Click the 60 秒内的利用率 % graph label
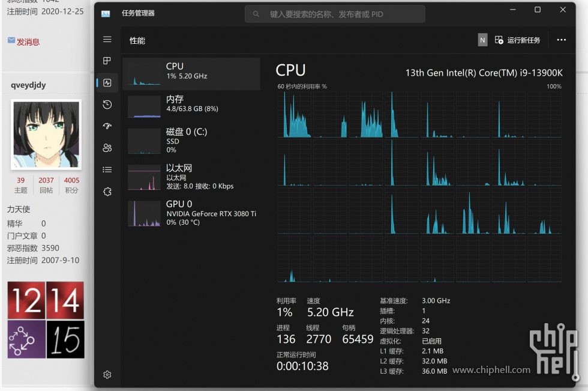Viewport: 588px width, 391px height. 302,86
